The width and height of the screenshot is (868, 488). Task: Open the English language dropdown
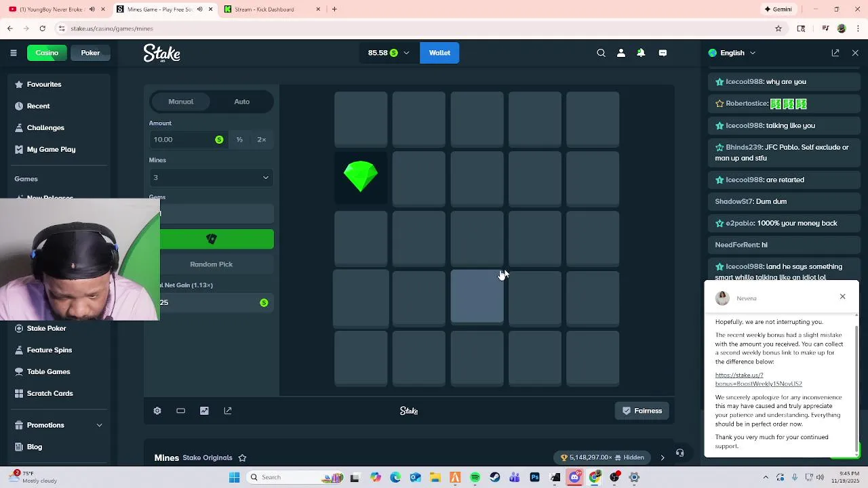[x=732, y=53]
